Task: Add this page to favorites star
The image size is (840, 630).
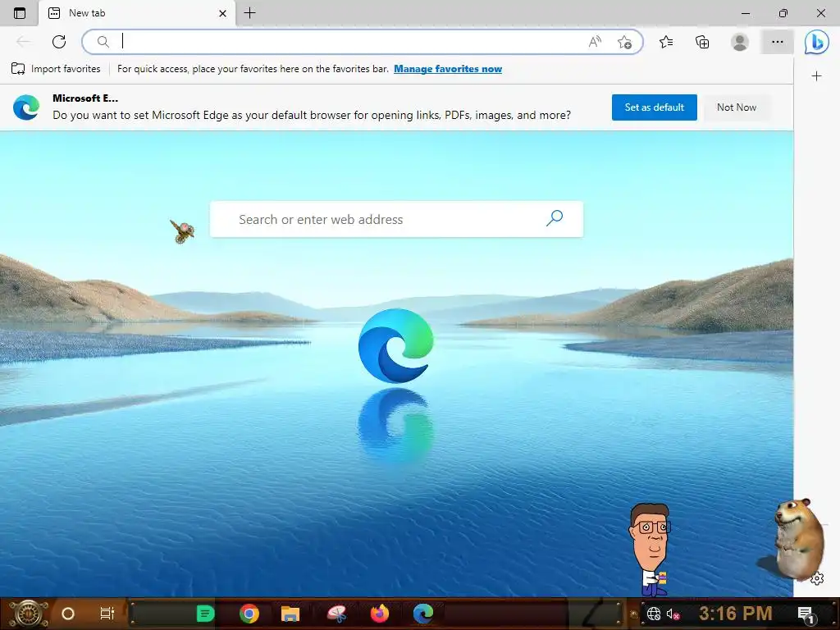Action: click(624, 42)
